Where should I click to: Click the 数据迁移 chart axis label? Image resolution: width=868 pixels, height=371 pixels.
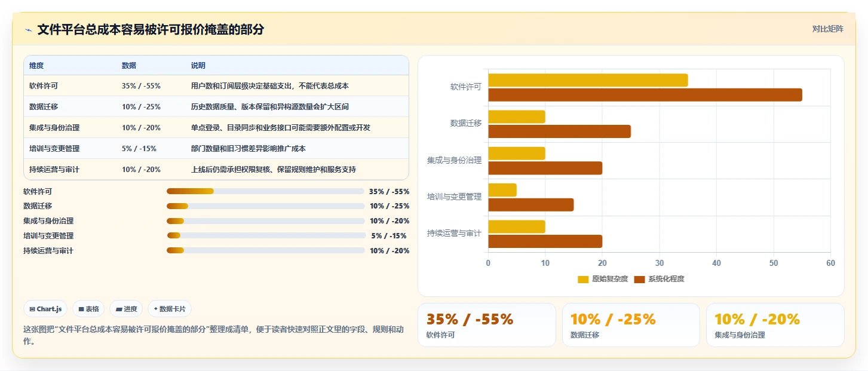(x=465, y=124)
